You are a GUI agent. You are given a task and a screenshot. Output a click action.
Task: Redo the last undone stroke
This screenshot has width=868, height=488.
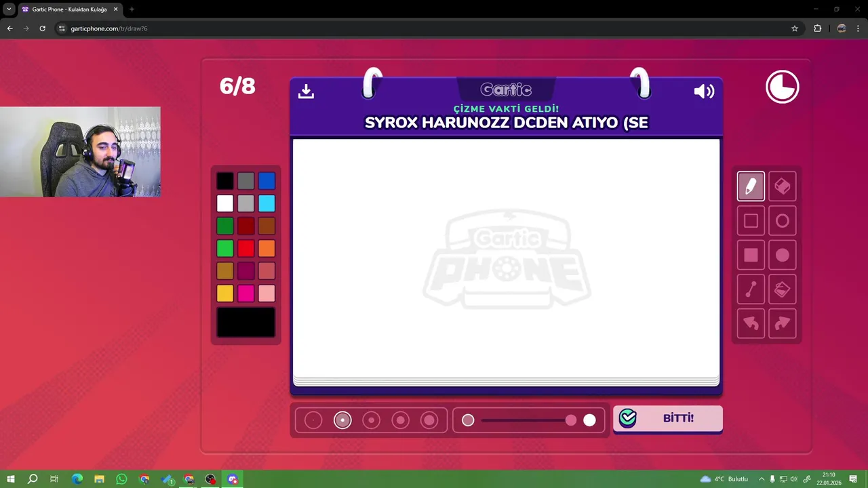pos(783,323)
